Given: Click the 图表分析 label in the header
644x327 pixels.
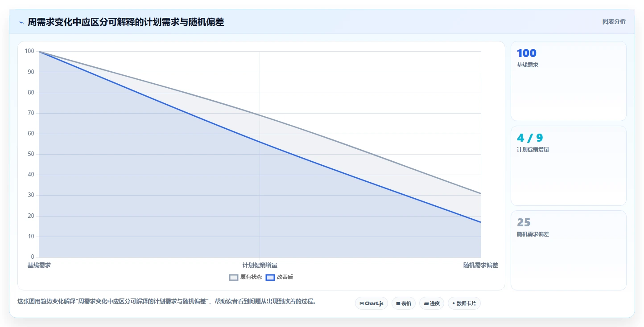Looking at the screenshot, I should tap(614, 21).
